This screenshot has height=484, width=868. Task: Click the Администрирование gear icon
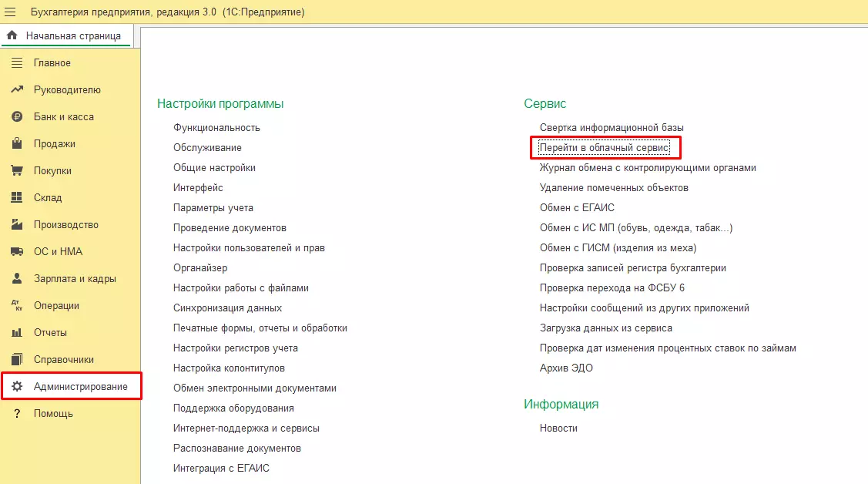pos(17,386)
